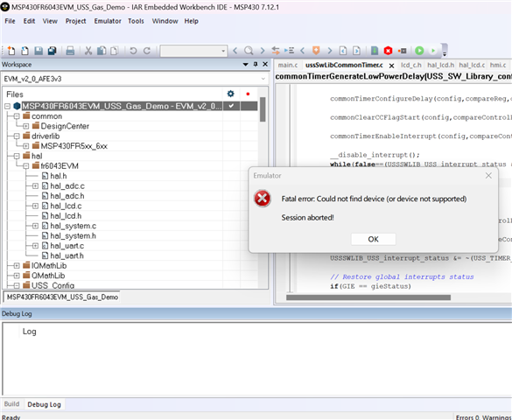Open the Tools menu

click(136, 21)
